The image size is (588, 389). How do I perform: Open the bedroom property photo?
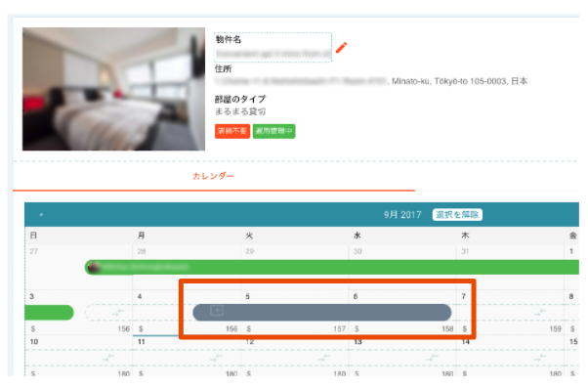click(113, 89)
